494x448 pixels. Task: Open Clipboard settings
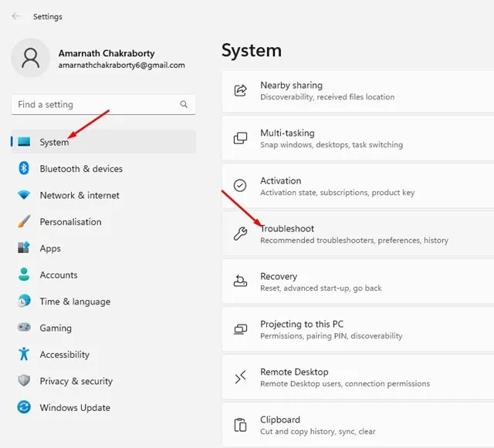(x=358, y=425)
